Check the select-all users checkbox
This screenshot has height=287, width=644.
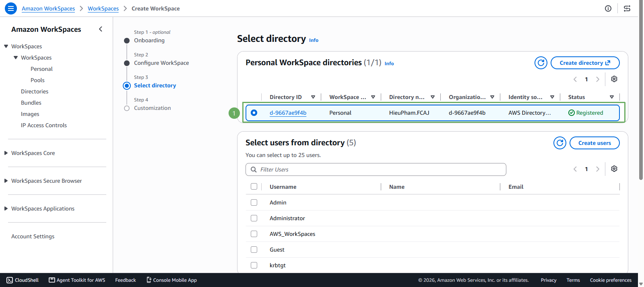point(254,186)
